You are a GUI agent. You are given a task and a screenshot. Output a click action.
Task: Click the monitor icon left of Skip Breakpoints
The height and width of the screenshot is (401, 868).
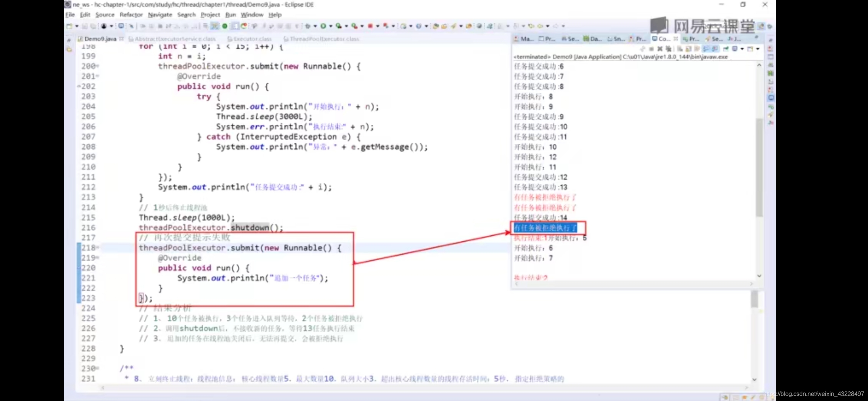point(121,26)
